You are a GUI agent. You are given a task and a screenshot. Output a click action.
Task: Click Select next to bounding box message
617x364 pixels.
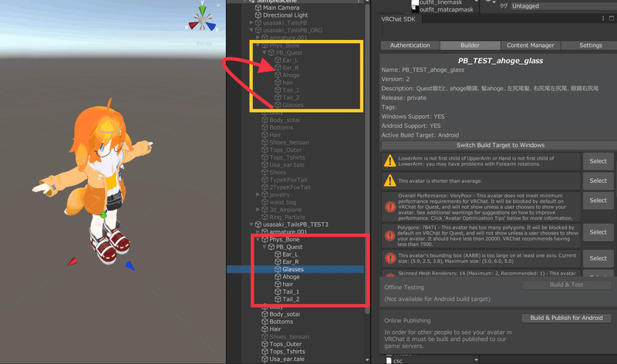pos(598,258)
